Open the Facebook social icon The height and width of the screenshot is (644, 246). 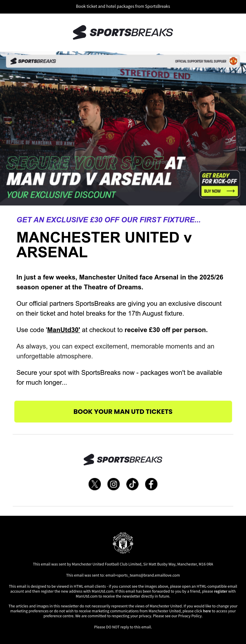pos(151,484)
